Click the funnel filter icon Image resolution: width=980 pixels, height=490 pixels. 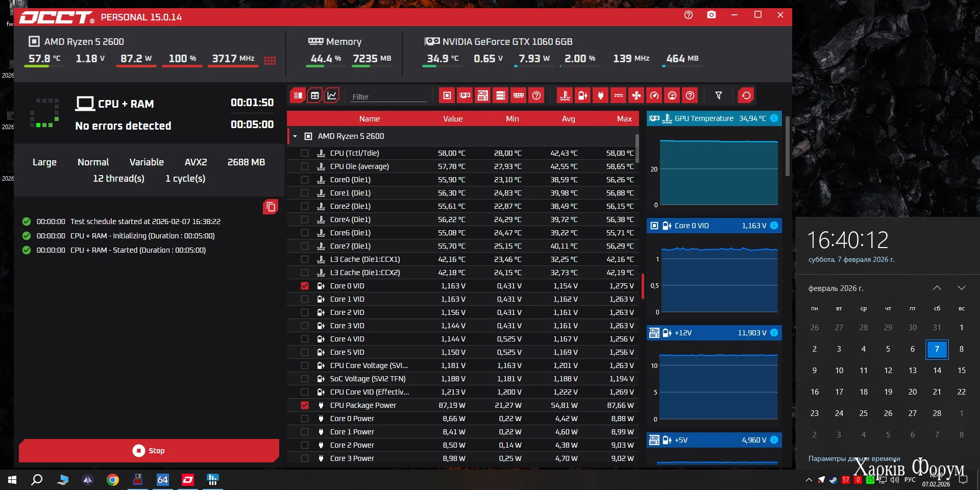[x=719, y=95]
